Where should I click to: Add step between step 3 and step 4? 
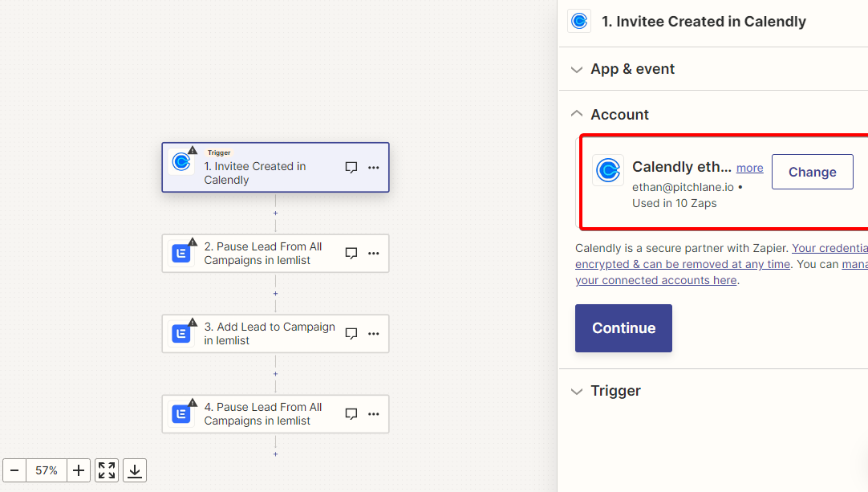point(275,374)
